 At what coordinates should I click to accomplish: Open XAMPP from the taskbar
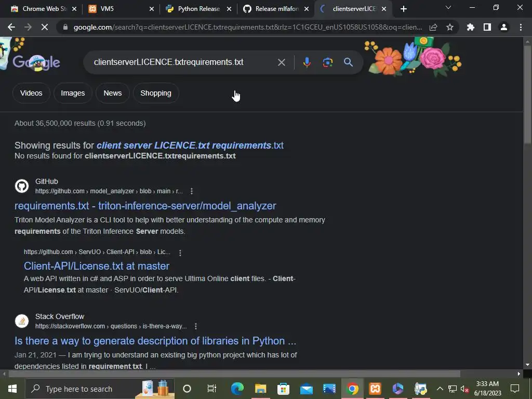375,389
